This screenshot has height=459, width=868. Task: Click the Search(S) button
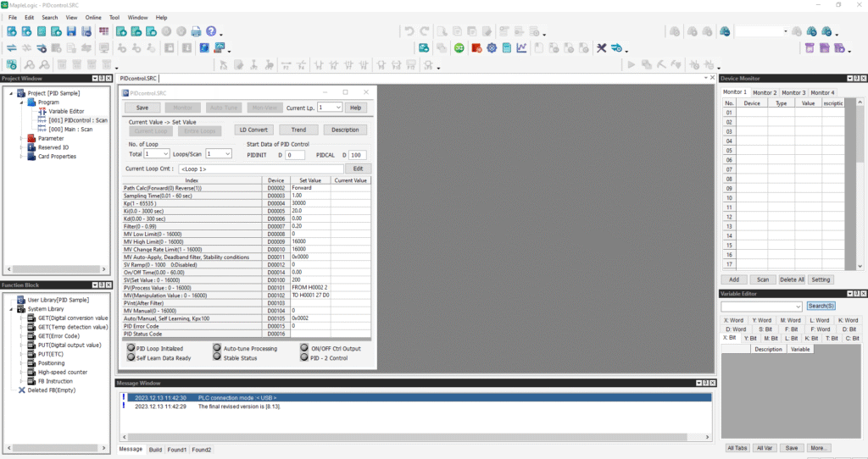(x=821, y=306)
